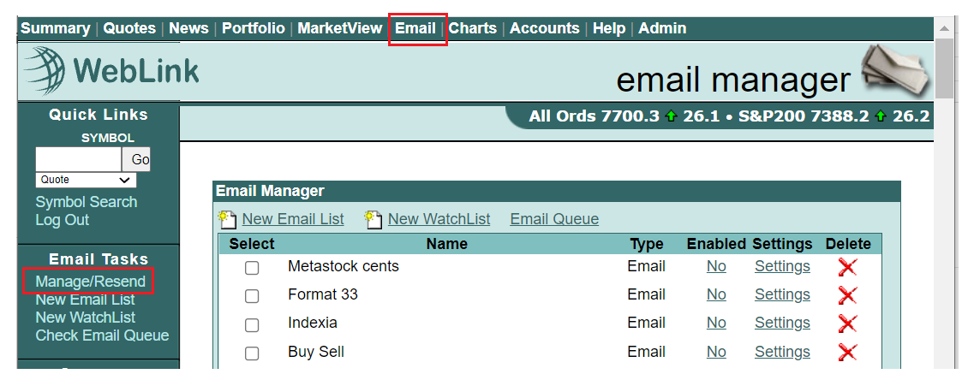Open Manage/Resend under Email Tasks
This screenshot has height=380, width=980.
[91, 282]
